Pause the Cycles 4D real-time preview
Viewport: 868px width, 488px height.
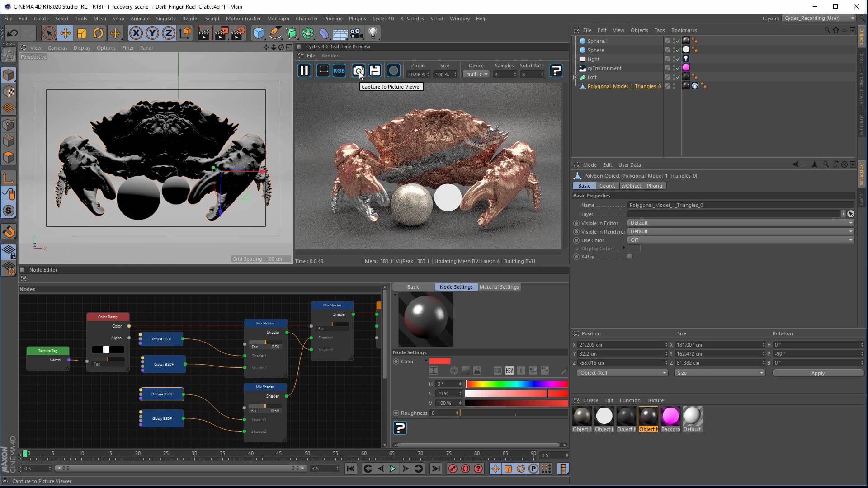[304, 70]
